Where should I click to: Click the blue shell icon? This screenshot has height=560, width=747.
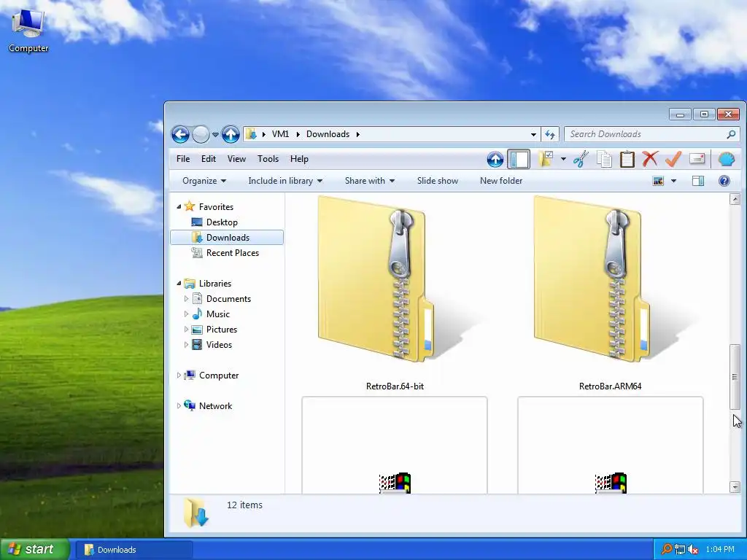point(727,159)
